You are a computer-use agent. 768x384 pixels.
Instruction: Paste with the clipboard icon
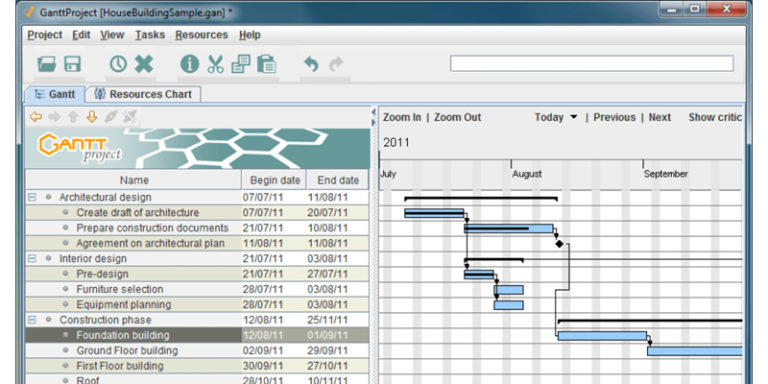pos(266,64)
